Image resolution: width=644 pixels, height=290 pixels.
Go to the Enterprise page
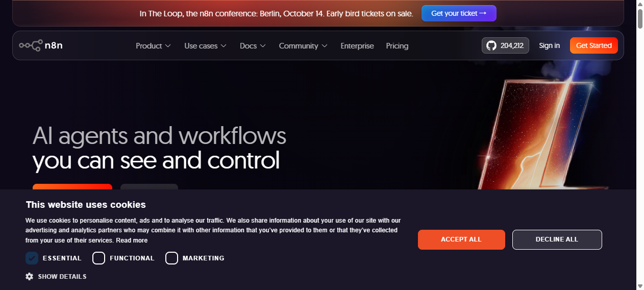[357, 46]
